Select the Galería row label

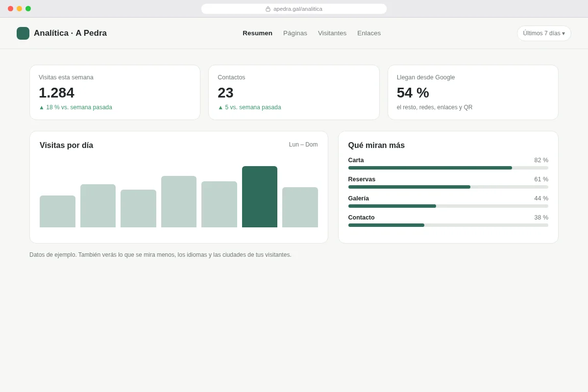pyautogui.click(x=359, y=198)
